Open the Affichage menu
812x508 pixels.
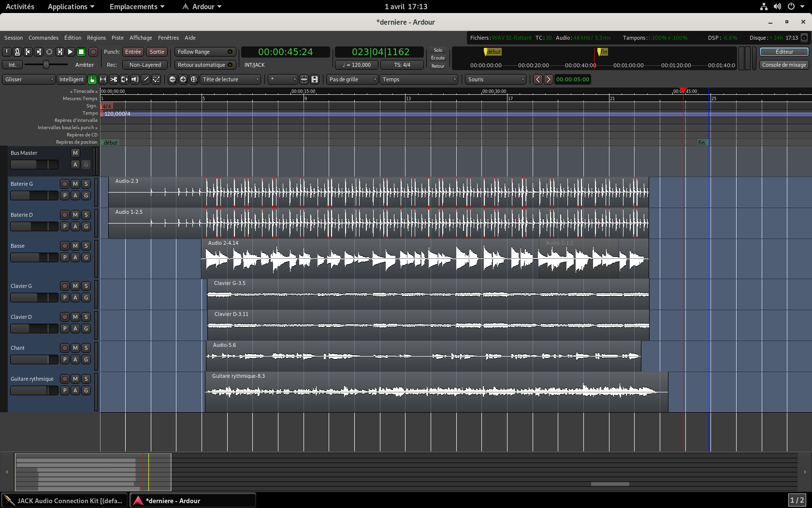(x=141, y=38)
